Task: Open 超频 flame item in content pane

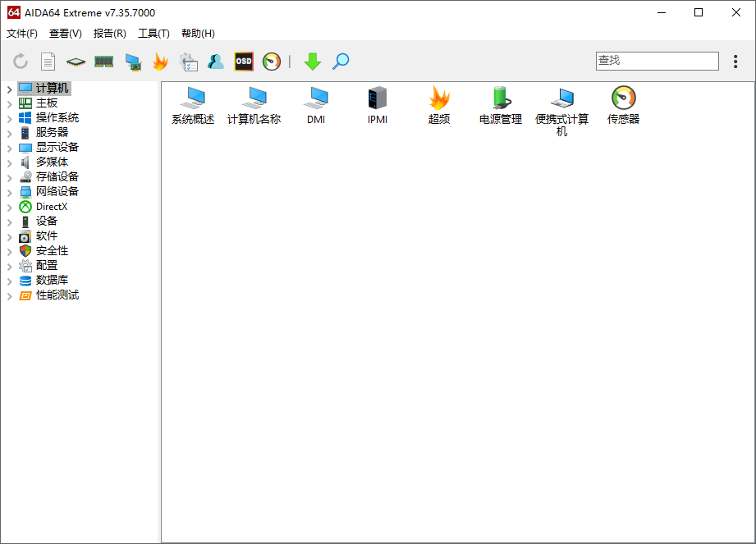Action: pos(439,106)
